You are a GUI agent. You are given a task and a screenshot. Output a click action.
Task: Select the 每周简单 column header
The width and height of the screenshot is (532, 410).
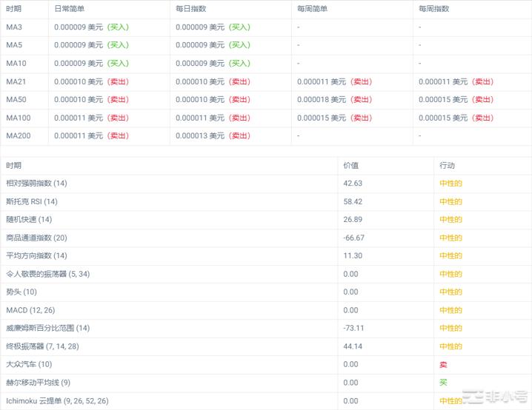tap(312, 9)
